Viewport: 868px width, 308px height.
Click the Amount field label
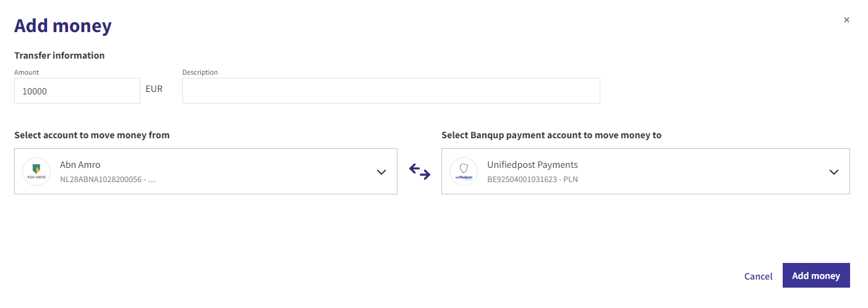tap(27, 72)
